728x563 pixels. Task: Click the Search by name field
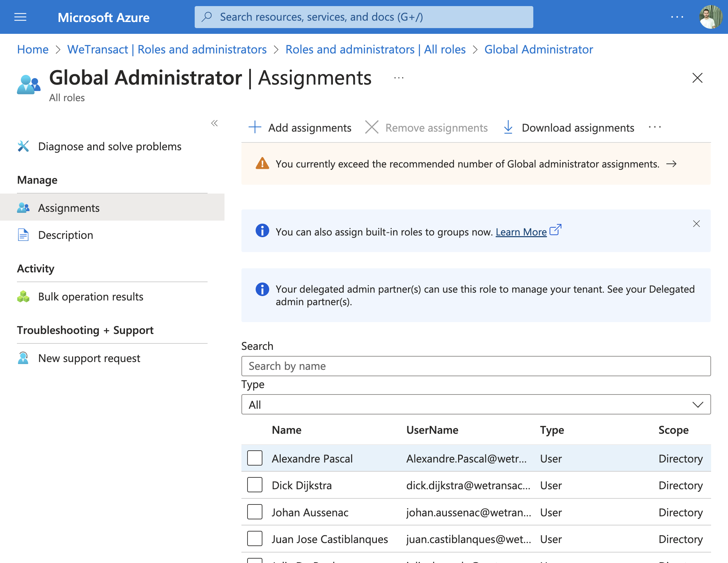click(x=476, y=366)
